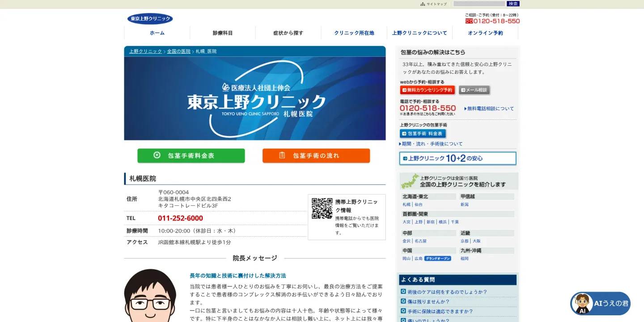The height and width of the screenshot is (322, 644).
Task: Open the 広島 clinic link
Action: pos(419,258)
